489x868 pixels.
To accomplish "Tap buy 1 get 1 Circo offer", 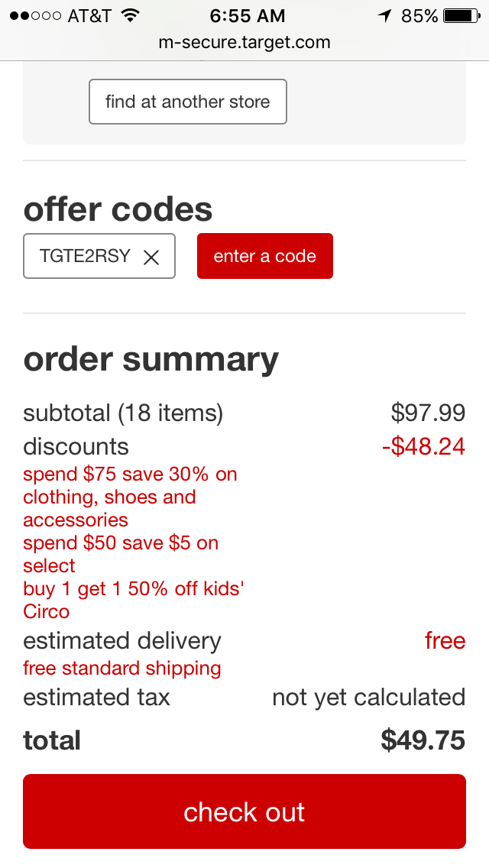I will tap(134, 600).
